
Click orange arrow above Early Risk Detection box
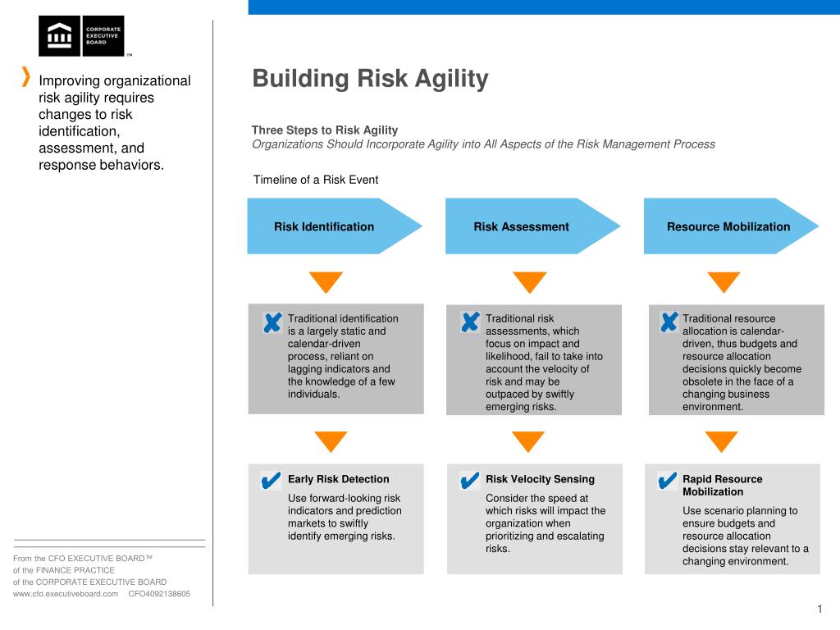tap(331, 442)
